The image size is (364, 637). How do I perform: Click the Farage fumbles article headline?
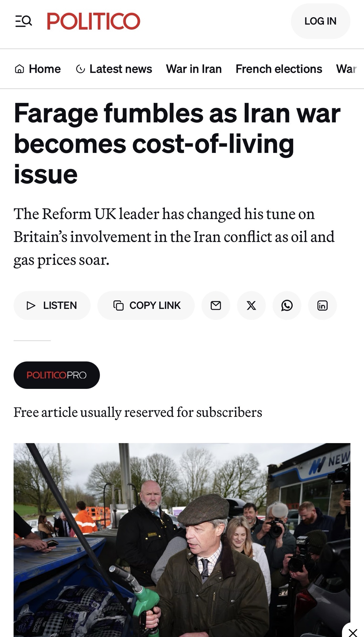177,143
